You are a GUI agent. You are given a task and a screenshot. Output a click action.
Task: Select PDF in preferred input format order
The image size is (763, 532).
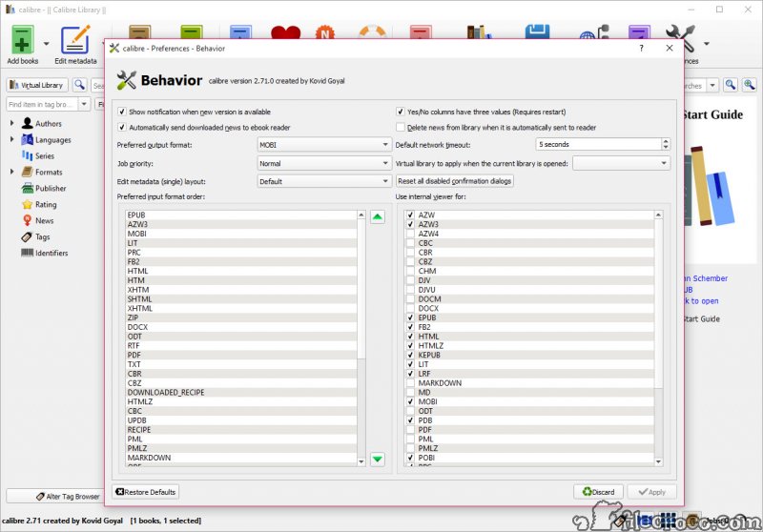tap(241, 355)
